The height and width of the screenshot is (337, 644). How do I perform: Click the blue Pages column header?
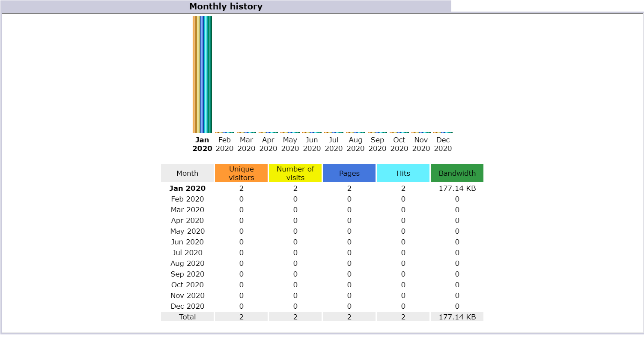click(349, 173)
